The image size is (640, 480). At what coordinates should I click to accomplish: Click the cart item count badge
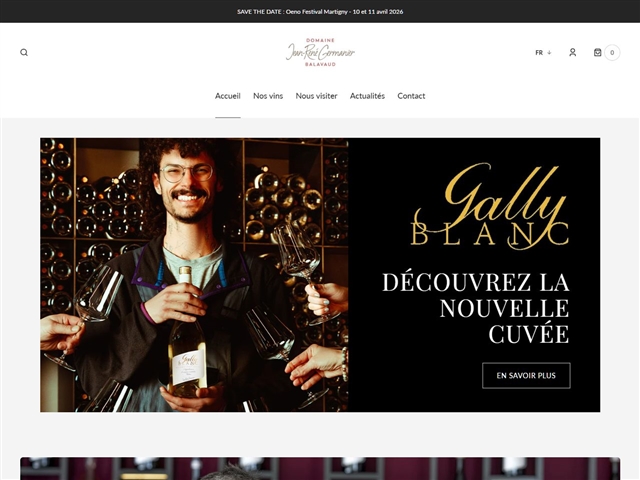[612, 52]
